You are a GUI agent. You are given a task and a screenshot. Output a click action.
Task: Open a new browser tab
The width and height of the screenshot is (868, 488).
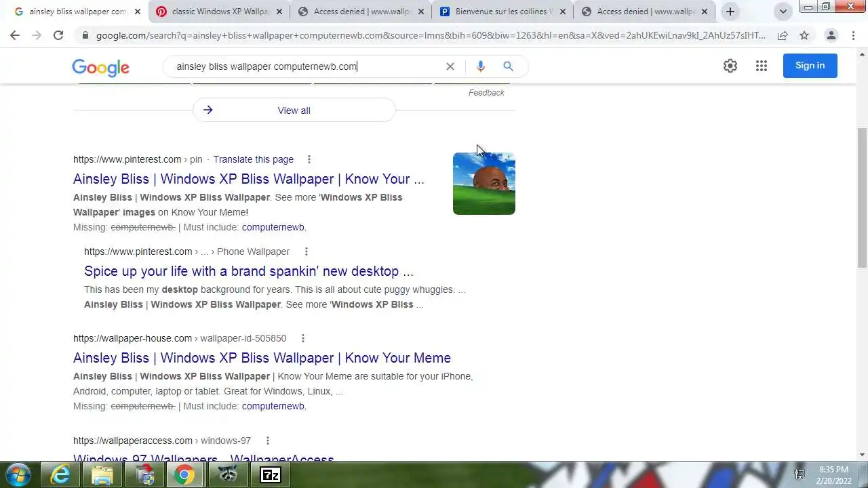tap(730, 12)
